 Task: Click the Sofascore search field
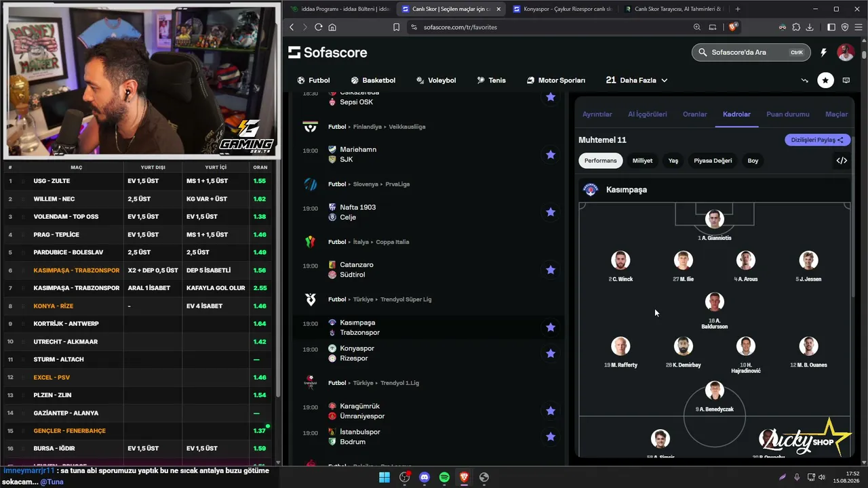[x=750, y=52]
